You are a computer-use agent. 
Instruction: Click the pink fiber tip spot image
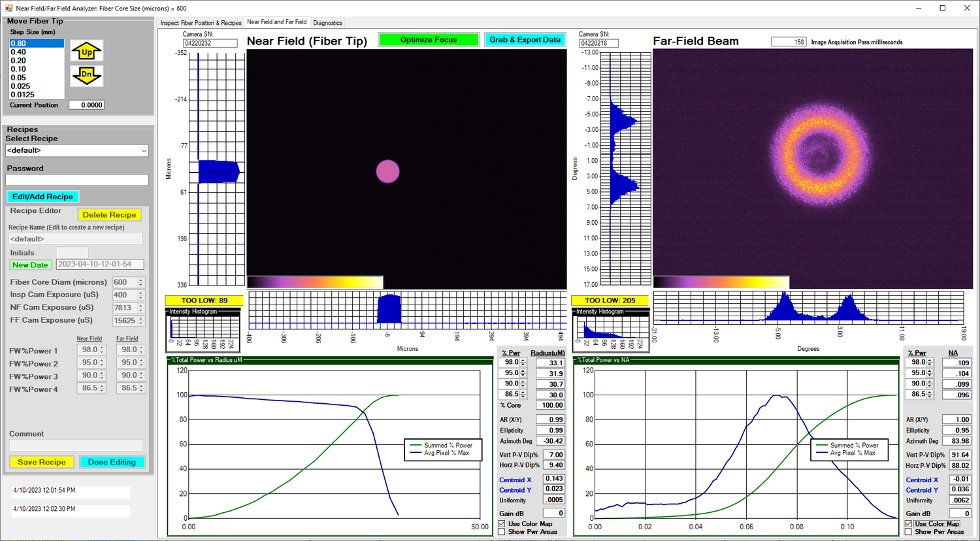(x=387, y=171)
